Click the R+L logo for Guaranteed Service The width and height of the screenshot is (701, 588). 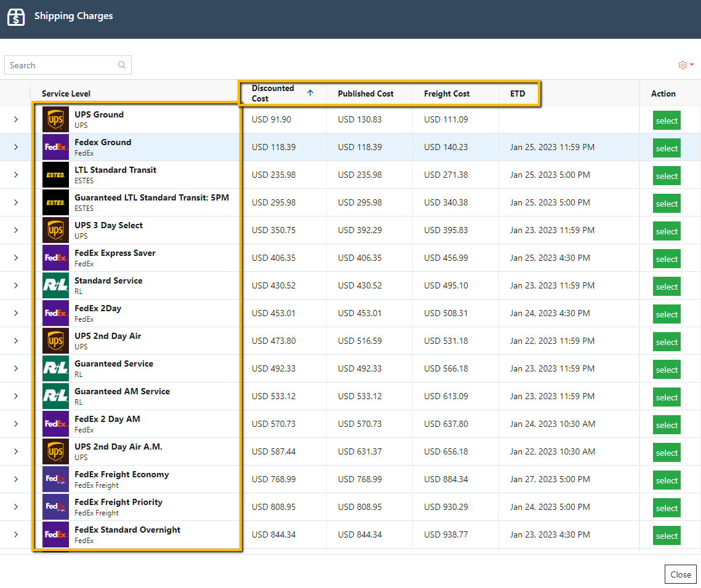click(x=55, y=368)
